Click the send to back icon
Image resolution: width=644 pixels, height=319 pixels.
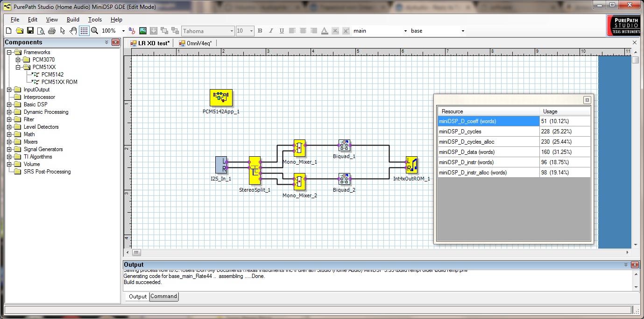175,31
